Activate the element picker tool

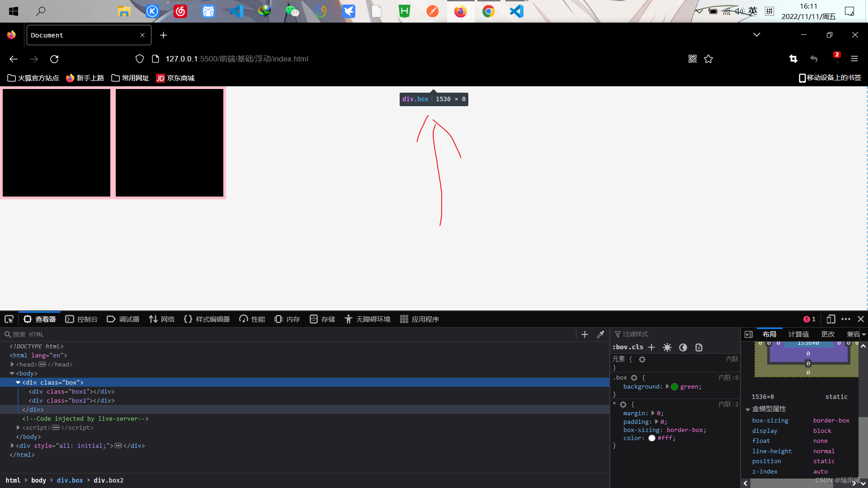pos(9,319)
